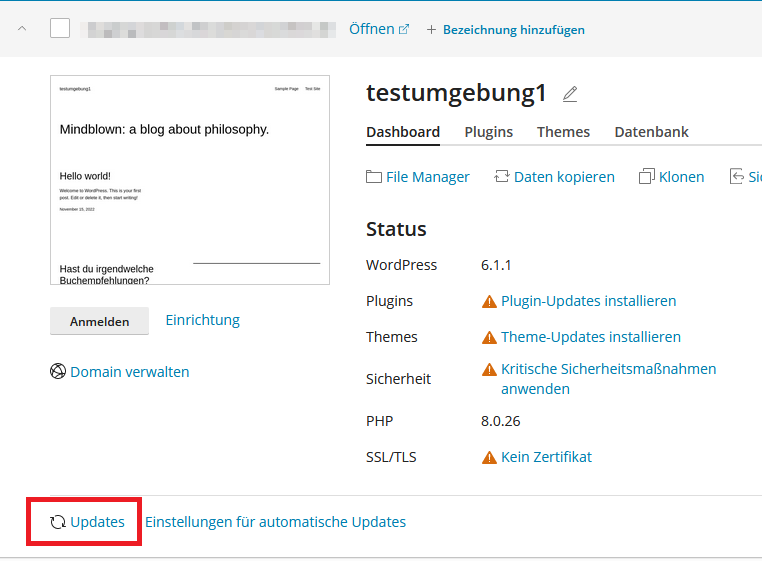762x561 pixels.
Task: Click the testumgebung1 site title
Action: (456, 93)
